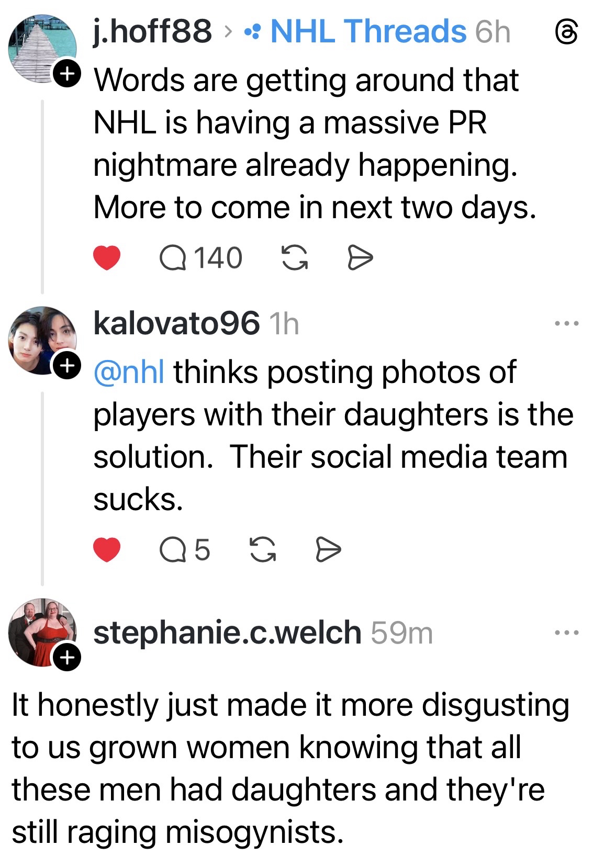Repost kalovato96's reply
This screenshot has width=604, height=868.
coord(263,550)
